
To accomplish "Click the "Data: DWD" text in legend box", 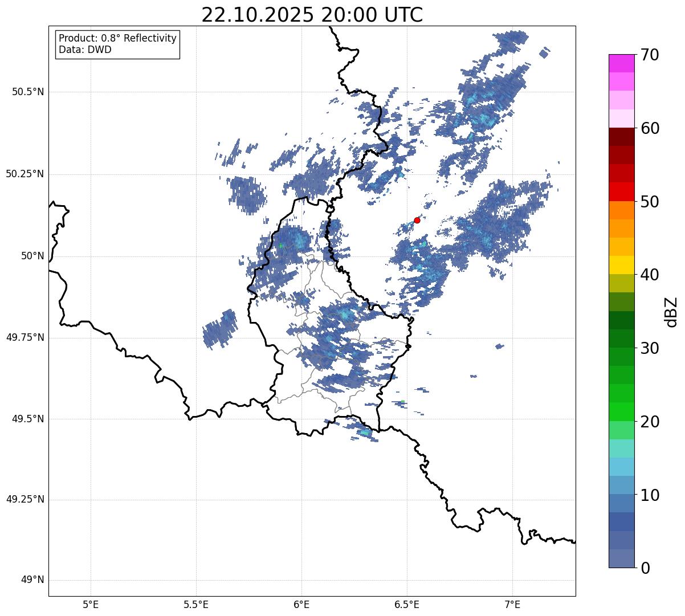I will pyautogui.click(x=85, y=50).
